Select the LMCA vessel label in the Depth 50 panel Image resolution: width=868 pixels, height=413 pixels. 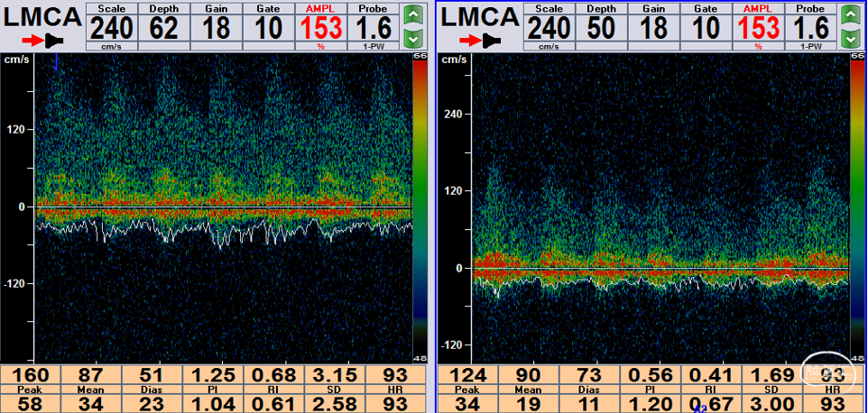tap(481, 17)
